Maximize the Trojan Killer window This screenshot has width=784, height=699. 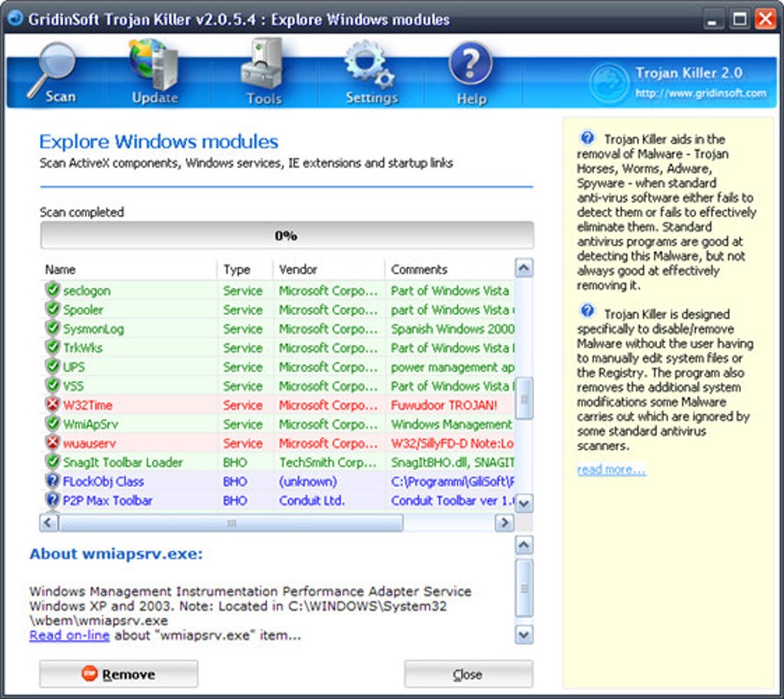click(739, 19)
